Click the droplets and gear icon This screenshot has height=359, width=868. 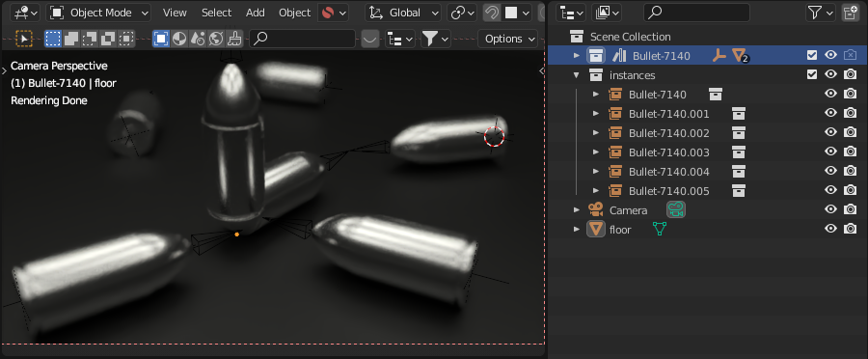(x=198, y=39)
